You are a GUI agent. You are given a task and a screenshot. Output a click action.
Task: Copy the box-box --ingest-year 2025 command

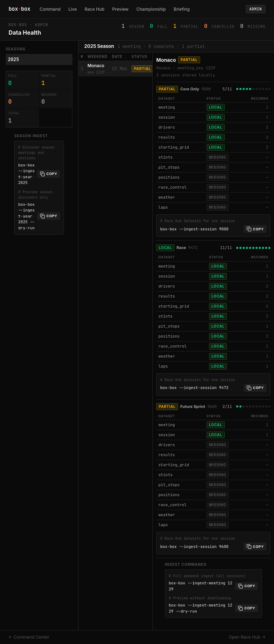[48, 174]
